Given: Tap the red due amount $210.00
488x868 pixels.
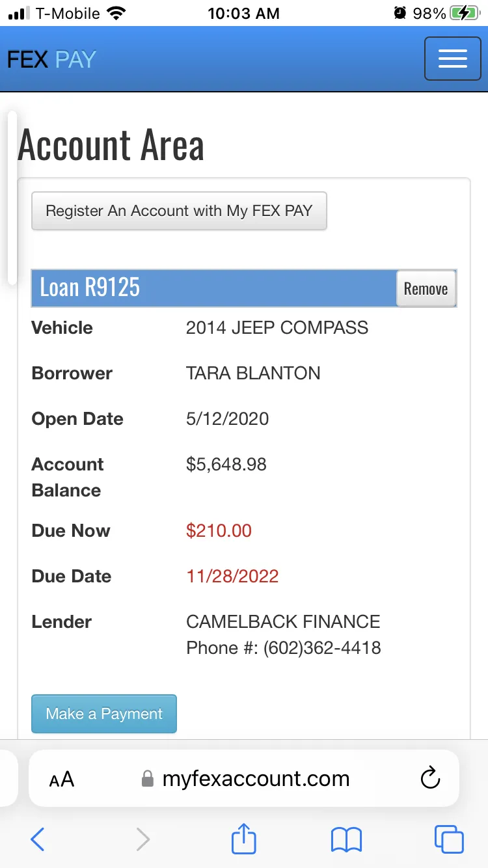Looking at the screenshot, I should (219, 530).
